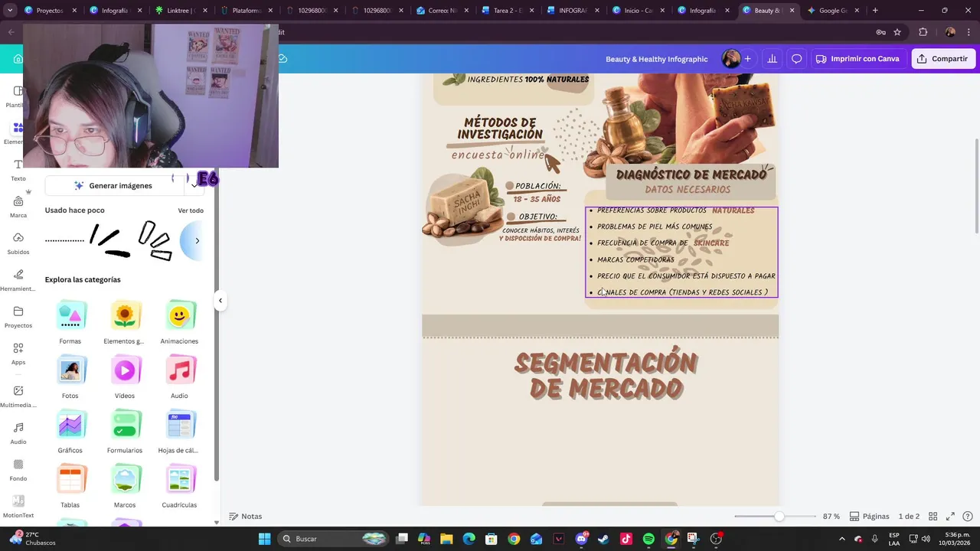Open the browser extensions puzzle icon
980x551 pixels.
(923, 32)
